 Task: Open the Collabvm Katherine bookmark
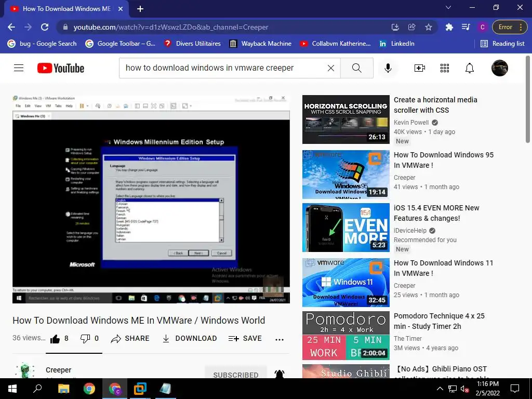click(335, 44)
